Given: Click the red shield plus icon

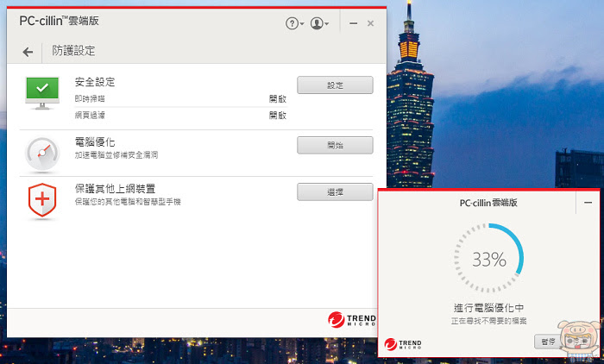Looking at the screenshot, I should (42, 200).
